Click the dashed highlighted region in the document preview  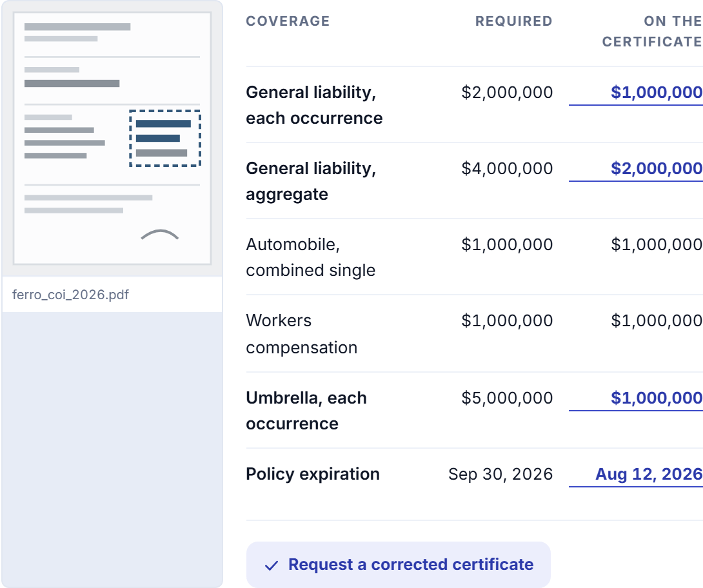[165, 138]
